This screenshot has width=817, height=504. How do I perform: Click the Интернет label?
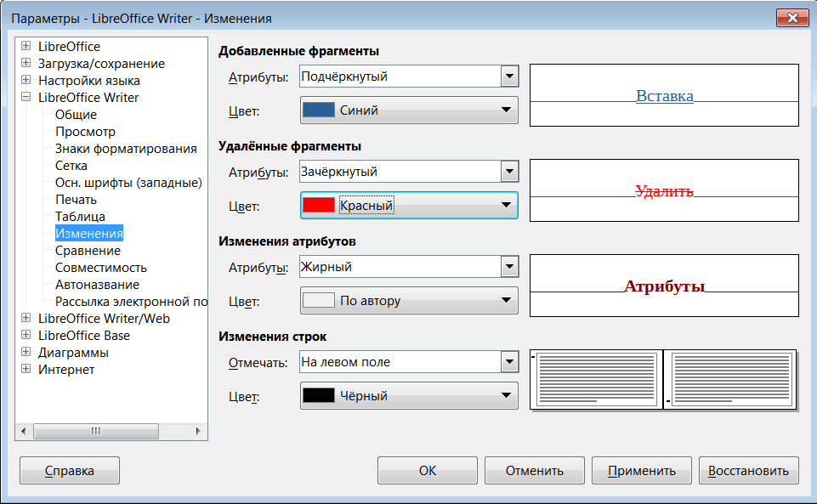pos(66,370)
